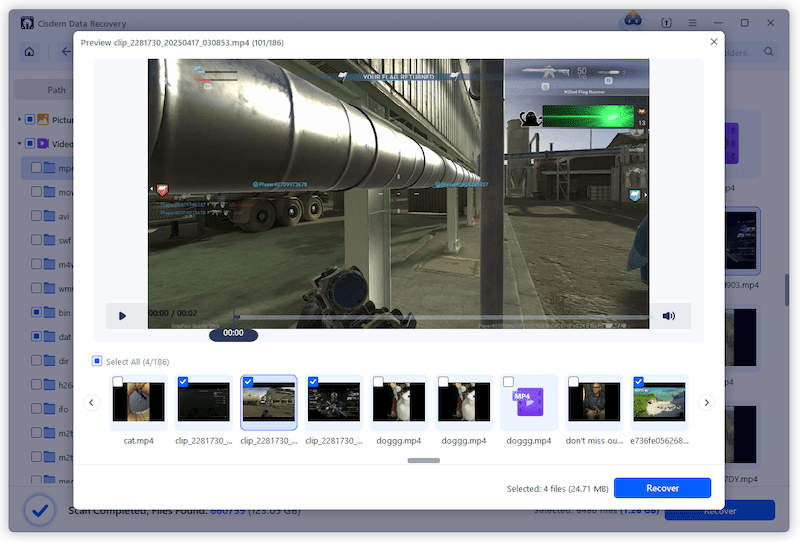Screen dimensions: 800x542
Task: Click the search magnifier icon
Action: pyautogui.click(x=769, y=52)
